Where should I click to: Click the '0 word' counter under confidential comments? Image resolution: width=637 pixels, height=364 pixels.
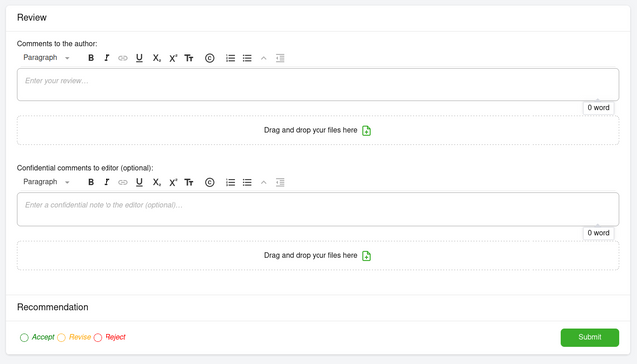pyautogui.click(x=599, y=233)
